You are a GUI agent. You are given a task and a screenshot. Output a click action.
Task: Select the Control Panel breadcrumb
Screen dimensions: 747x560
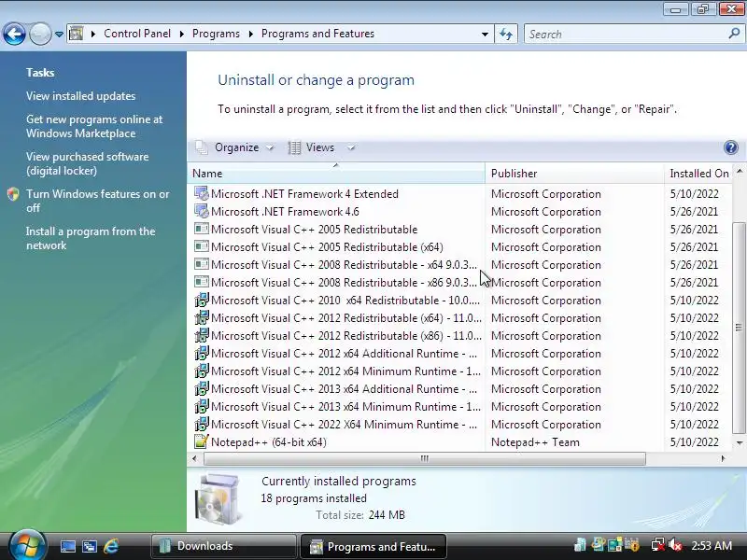coord(137,34)
